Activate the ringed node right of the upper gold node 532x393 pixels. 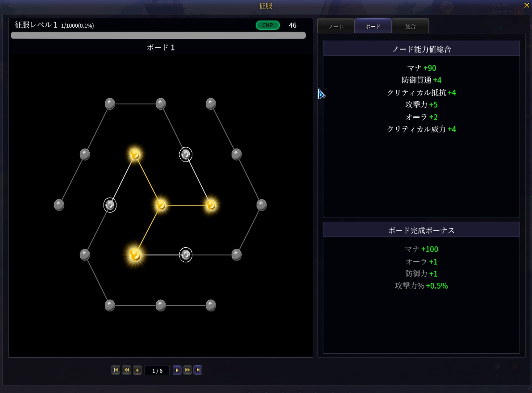[x=186, y=154]
